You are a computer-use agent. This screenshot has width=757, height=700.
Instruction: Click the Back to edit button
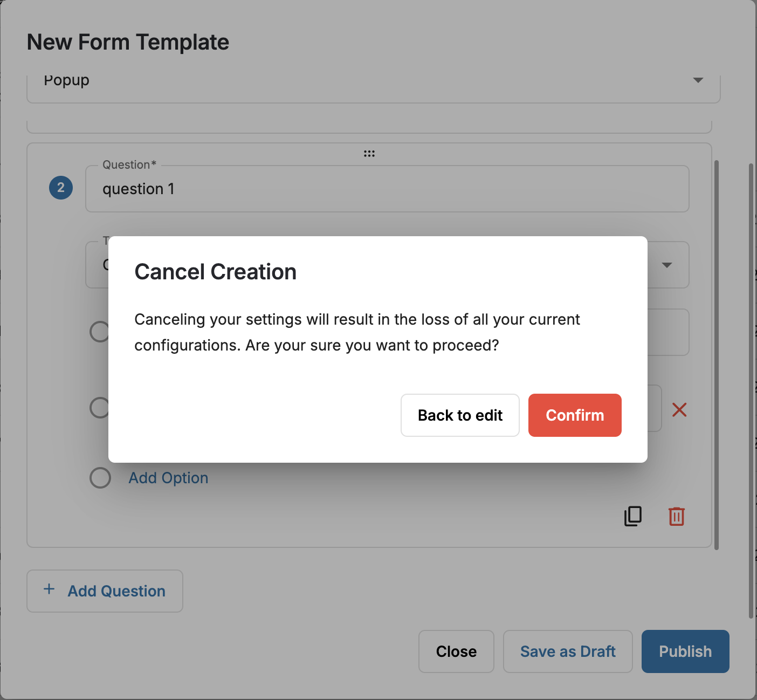[460, 415]
